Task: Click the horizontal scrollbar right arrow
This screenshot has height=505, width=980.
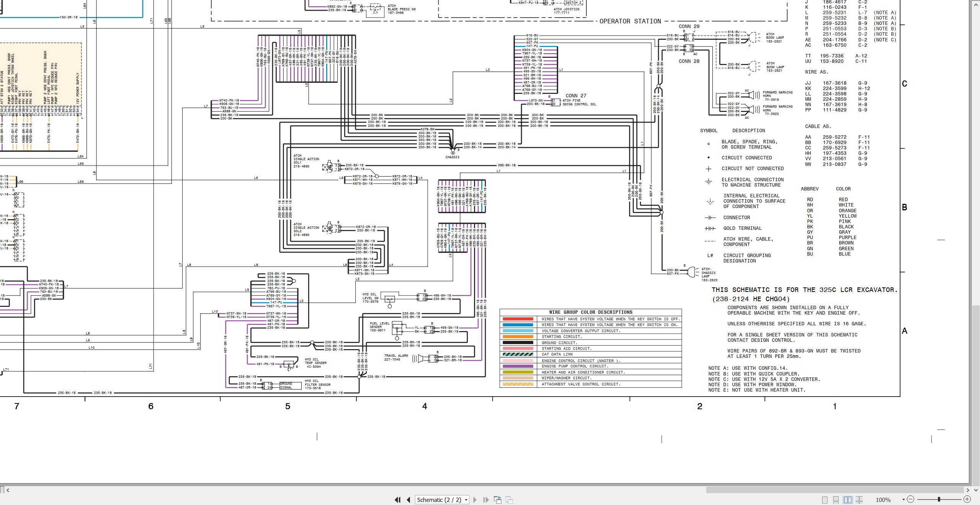Action: (967, 490)
